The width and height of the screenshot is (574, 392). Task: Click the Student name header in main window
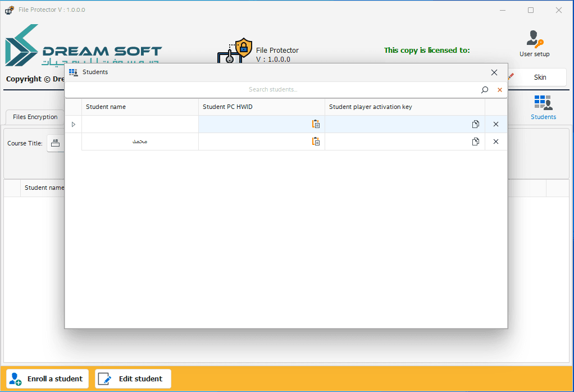[44, 188]
